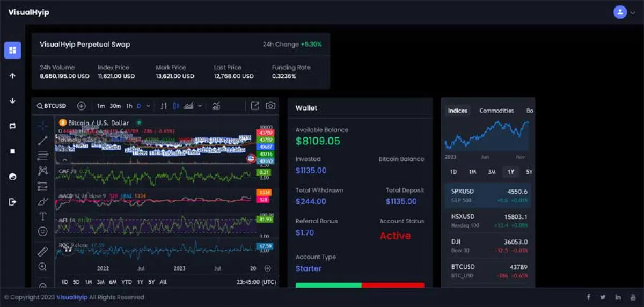Open the LinkedIn link in footer

click(618, 297)
